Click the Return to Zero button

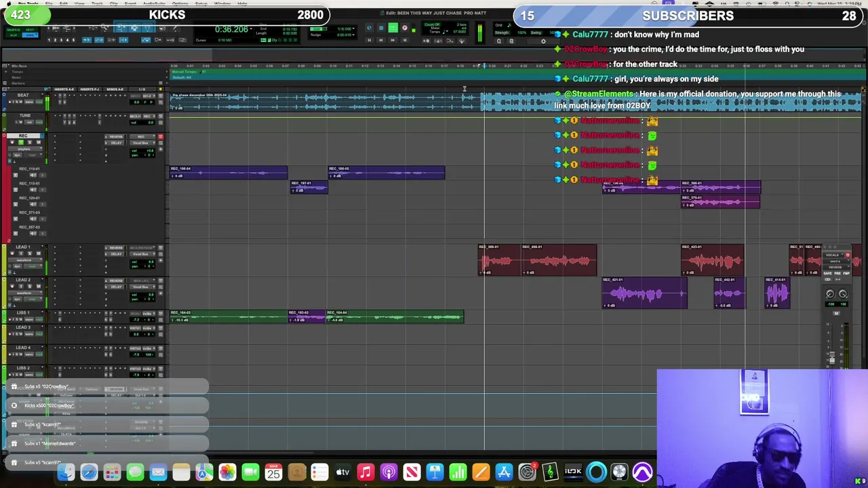coord(370,40)
